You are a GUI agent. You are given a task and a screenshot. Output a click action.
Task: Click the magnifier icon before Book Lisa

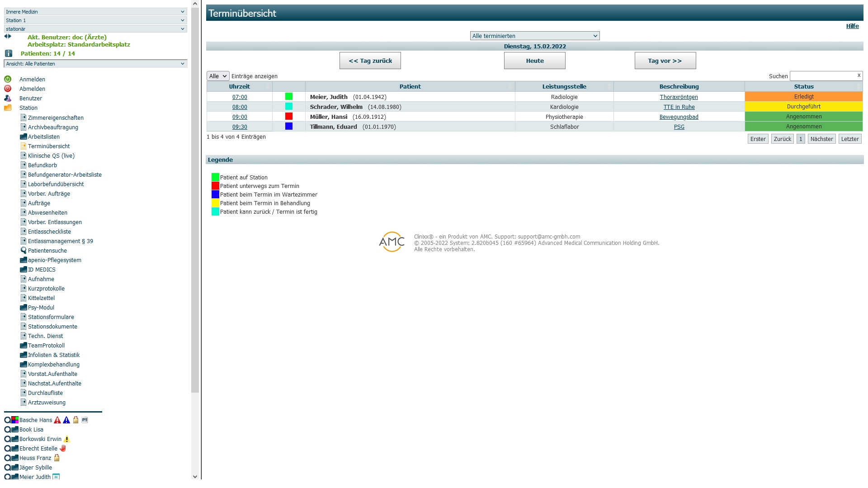(x=7, y=430)
